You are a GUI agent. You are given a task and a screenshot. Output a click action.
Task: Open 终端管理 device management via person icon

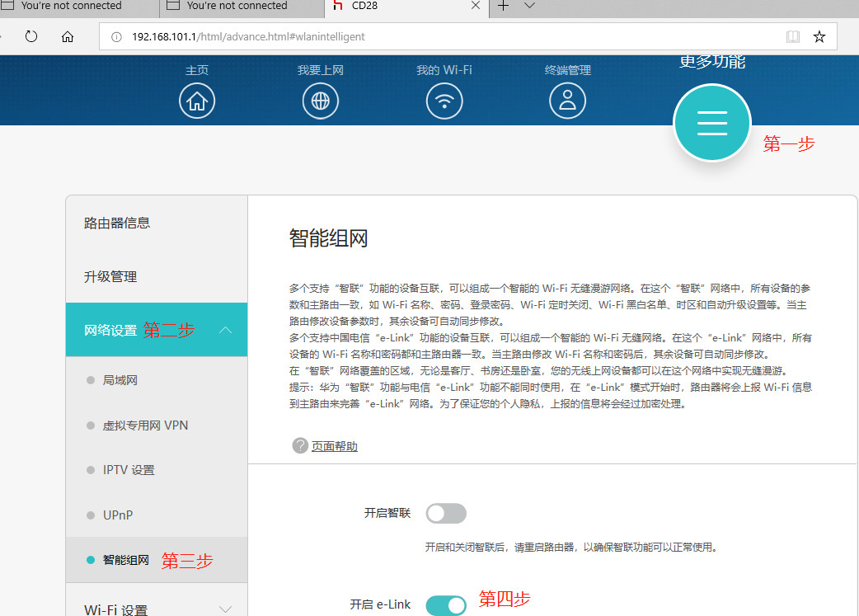tap(567, 101)
